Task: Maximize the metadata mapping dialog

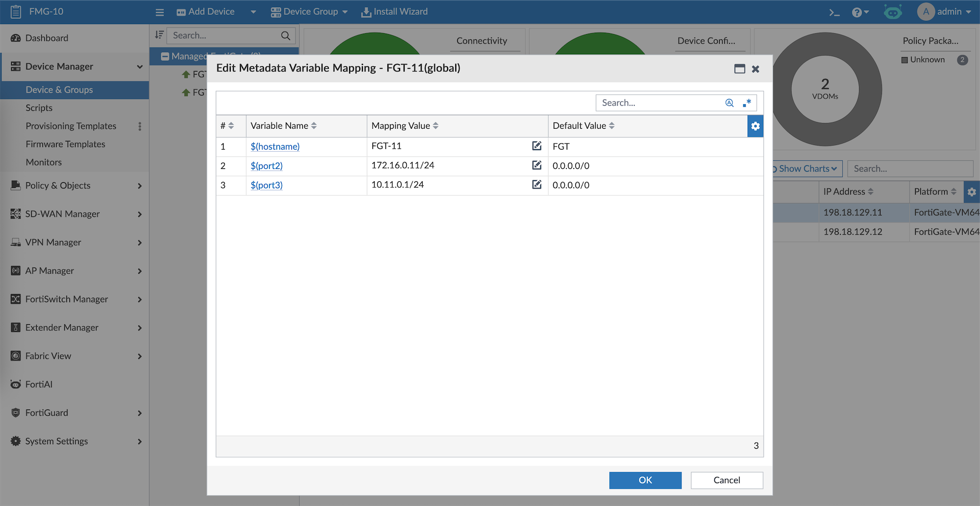Action: click(x=740, y=69)
